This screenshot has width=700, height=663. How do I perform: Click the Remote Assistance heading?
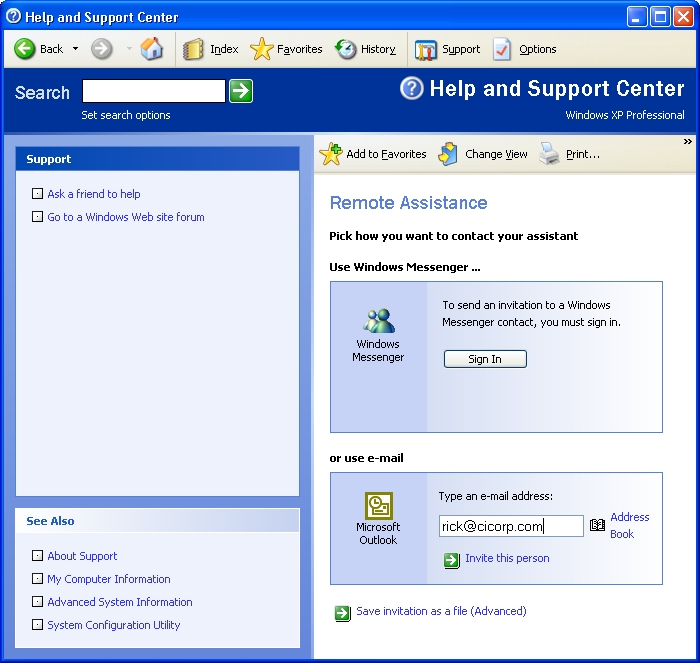pyautogui.click(x=408, y=203)
